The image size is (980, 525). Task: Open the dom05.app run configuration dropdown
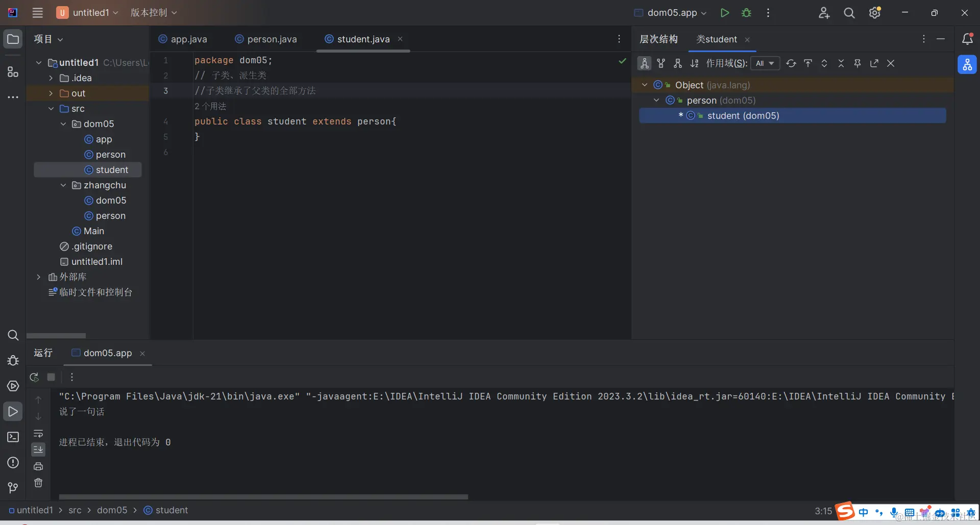[x=670, y=13]
